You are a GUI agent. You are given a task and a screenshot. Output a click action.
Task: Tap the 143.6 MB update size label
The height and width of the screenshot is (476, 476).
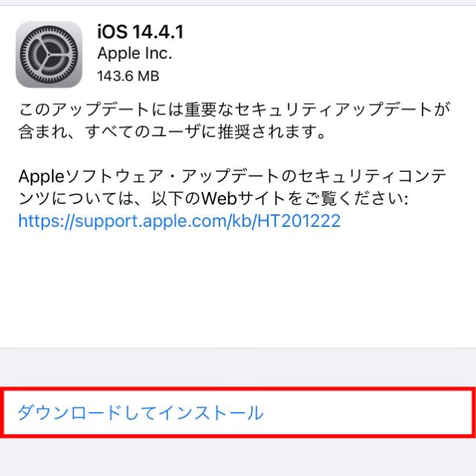[x=128, y=76]
